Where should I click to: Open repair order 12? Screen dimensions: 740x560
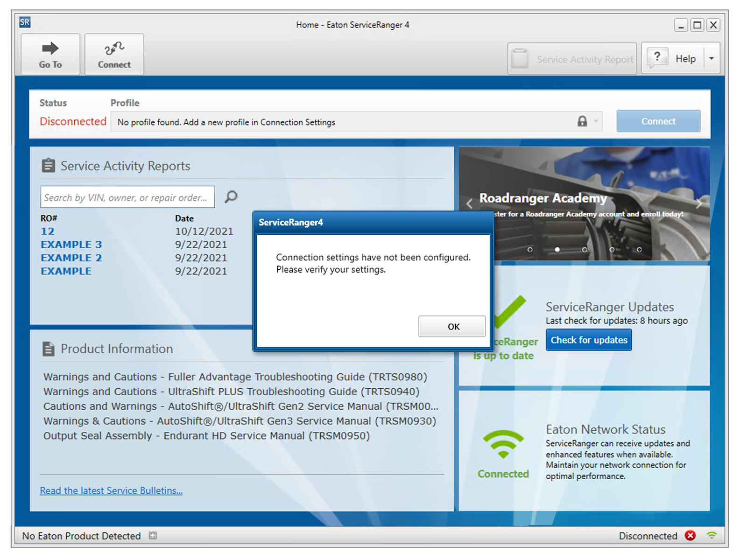pos(47,231)
